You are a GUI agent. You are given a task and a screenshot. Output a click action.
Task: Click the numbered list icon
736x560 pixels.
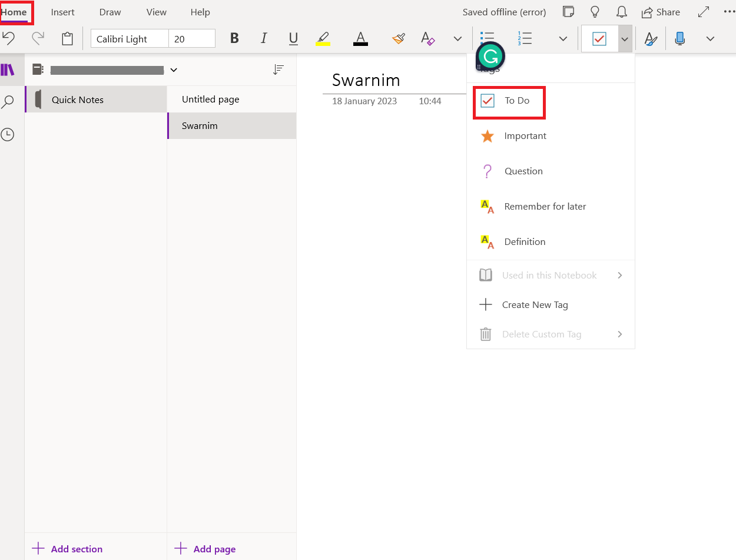tap(525, 39)
